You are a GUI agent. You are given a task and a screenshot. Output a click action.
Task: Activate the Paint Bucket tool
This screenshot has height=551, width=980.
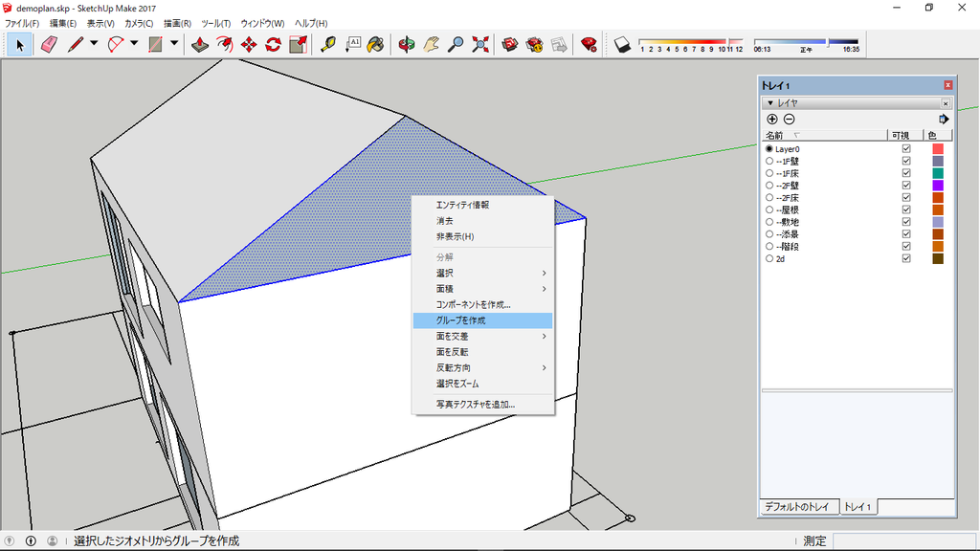coord(375,44)
